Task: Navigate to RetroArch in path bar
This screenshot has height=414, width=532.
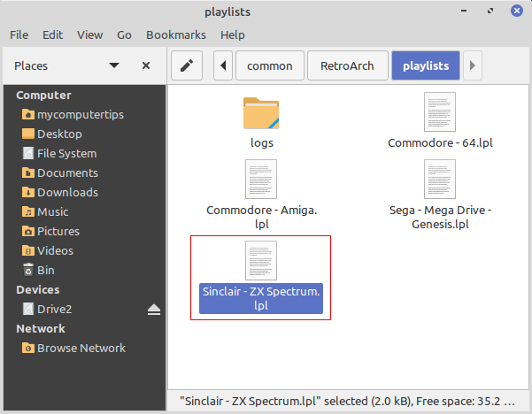Action: point(348,65)
